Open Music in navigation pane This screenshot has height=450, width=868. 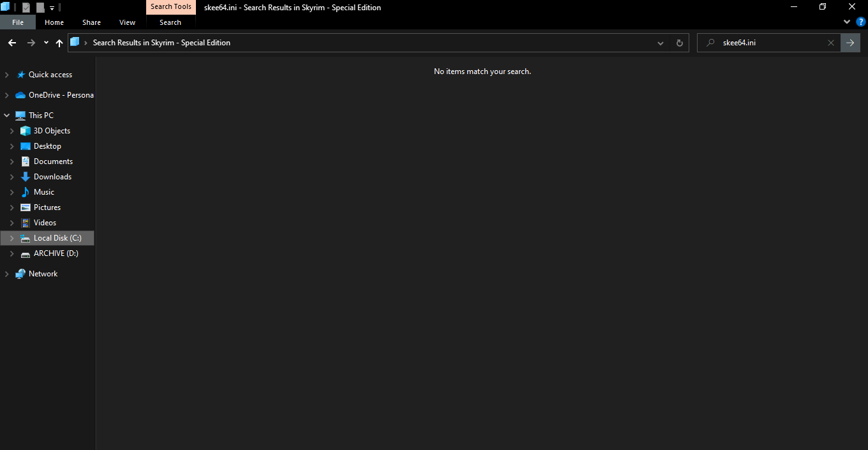[x=44, y=192]
